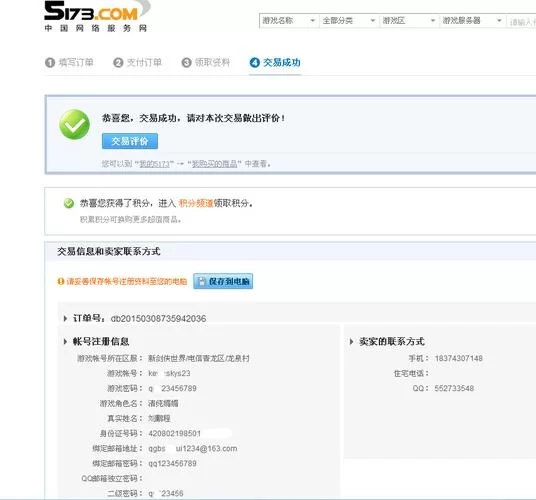Image resolution: width=536 pixels, height=500 pixels.
Task: Select game account ending skys23
Action: click(169, 374)
